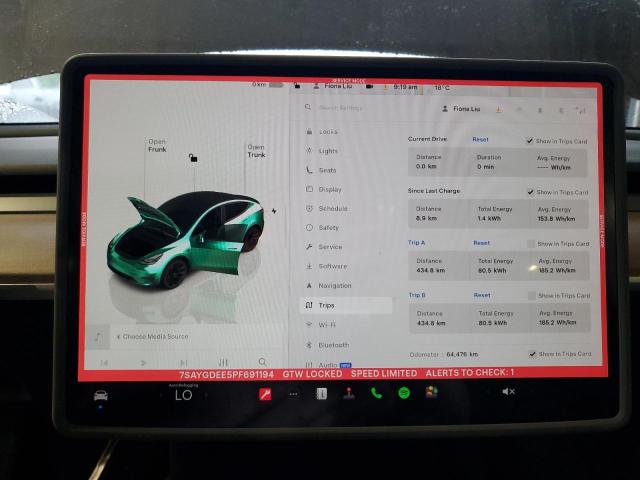Rename the Trip B label
The width and height of the screenshot is (640, 480).
pos(417,295)
